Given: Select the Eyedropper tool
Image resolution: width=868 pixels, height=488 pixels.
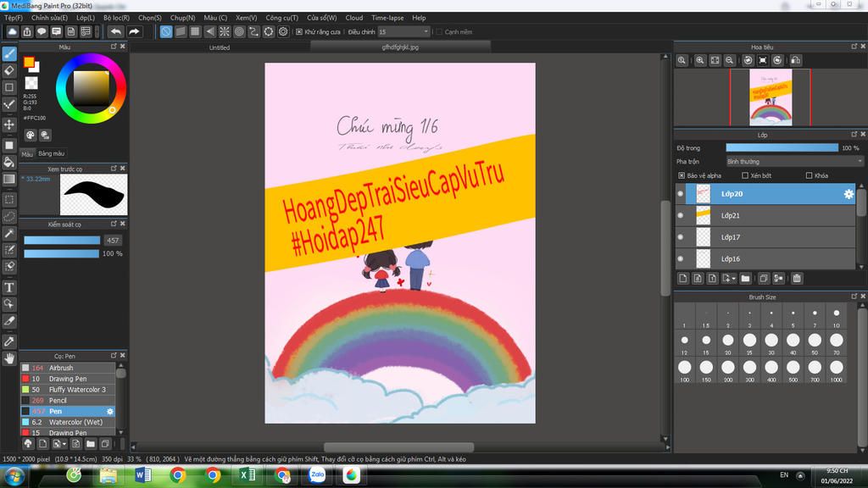Looking at the screenshot, I should point(9,341).
